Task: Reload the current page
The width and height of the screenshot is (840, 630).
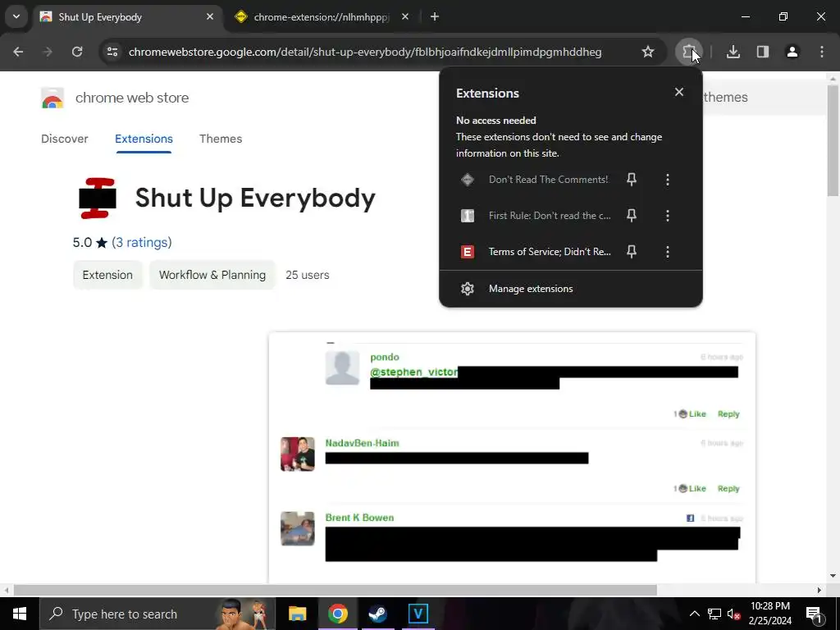Action: (x=77, y=52)
